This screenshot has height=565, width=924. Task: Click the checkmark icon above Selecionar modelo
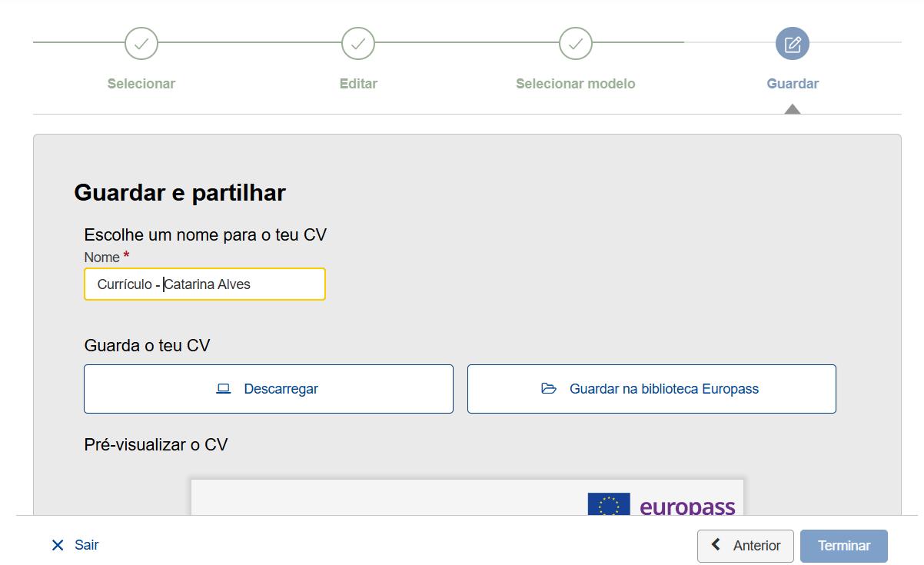(575, 44)
